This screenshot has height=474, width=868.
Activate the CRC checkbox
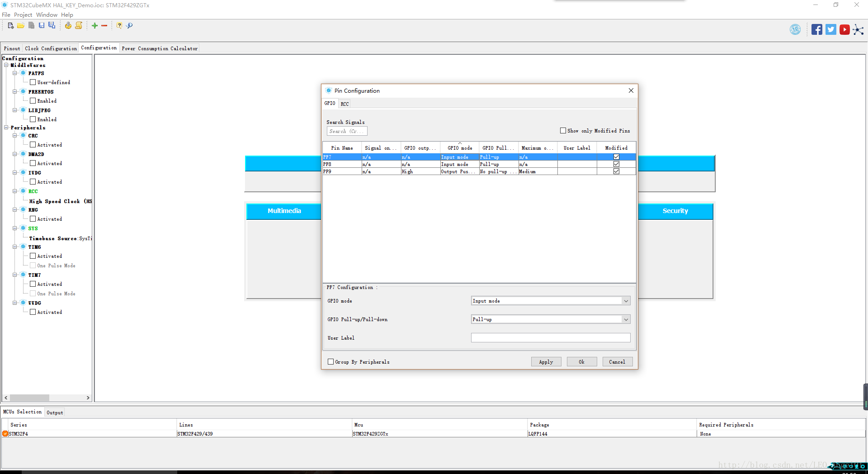(33, 145)
